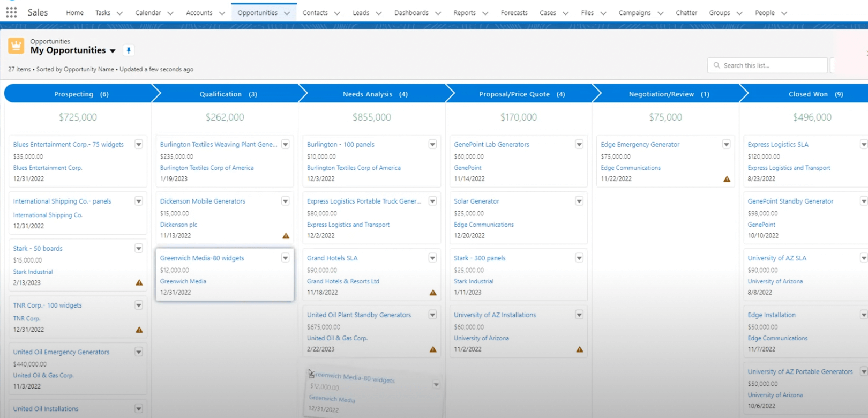Switch to the Campaigns tab

(634, 13)
